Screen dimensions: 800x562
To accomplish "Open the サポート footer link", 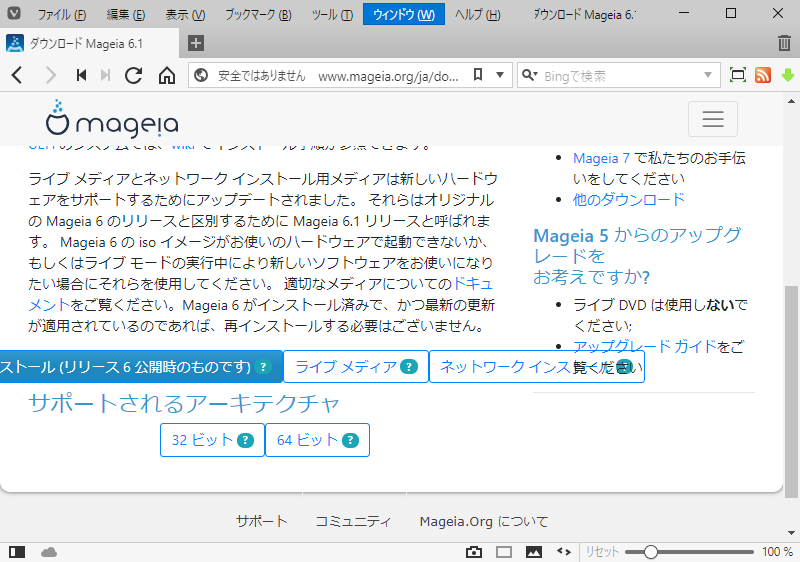I will coord(261,521).
